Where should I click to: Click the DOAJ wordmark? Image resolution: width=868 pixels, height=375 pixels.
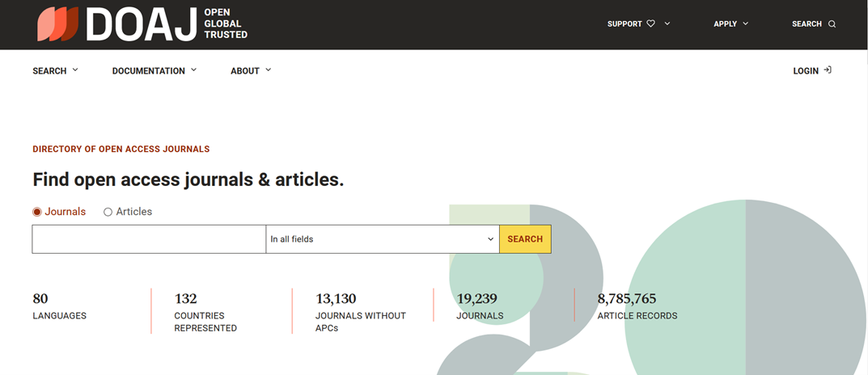[x=141, y=24]
